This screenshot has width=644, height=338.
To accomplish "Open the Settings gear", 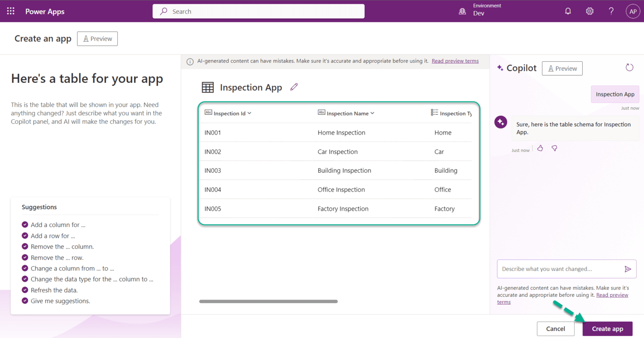I will [589, 11].
